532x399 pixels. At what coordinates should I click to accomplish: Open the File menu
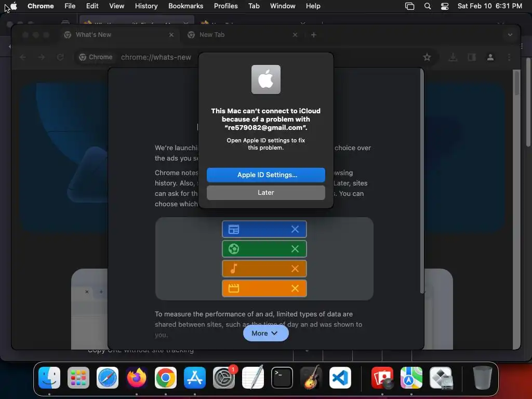[70, 6]
